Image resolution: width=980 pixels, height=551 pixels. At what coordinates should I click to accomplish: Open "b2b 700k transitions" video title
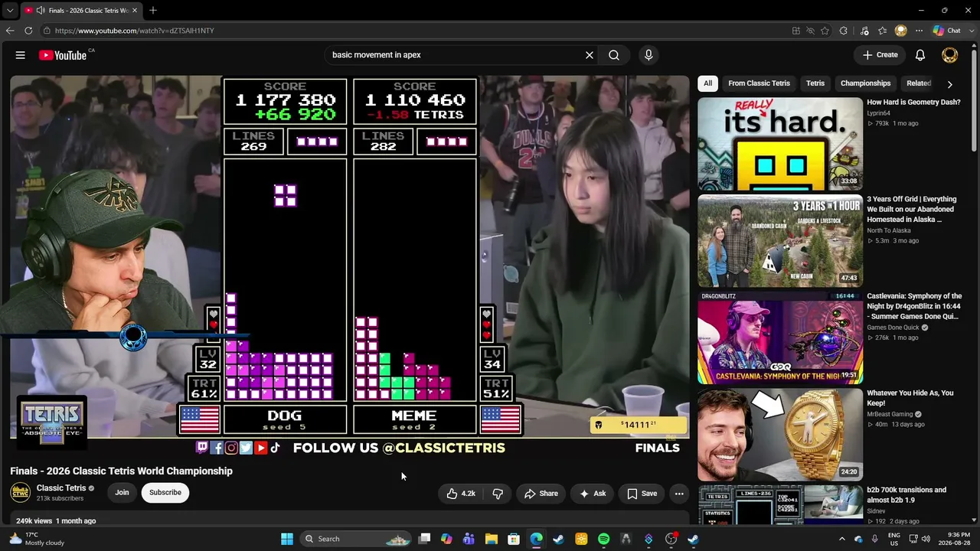[906, 495]
